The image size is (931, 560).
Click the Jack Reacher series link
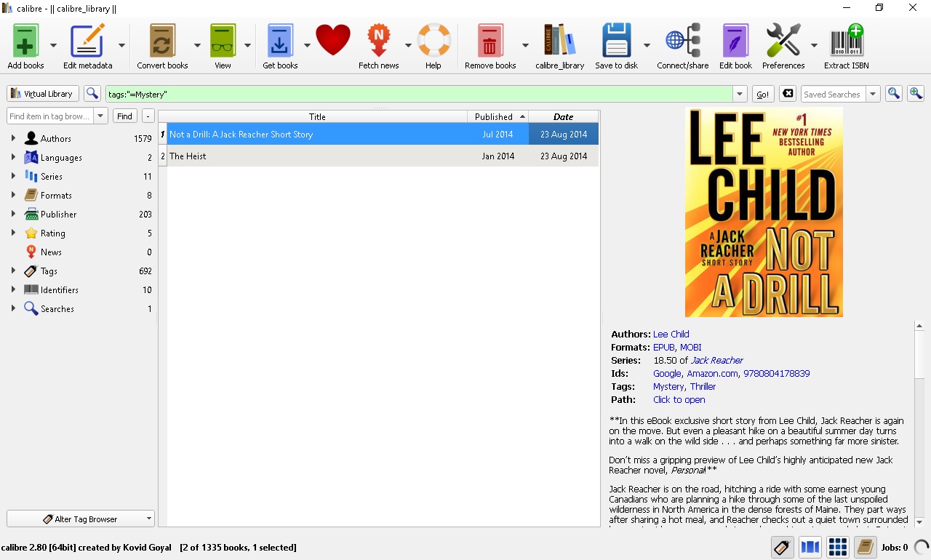(716, 361)
